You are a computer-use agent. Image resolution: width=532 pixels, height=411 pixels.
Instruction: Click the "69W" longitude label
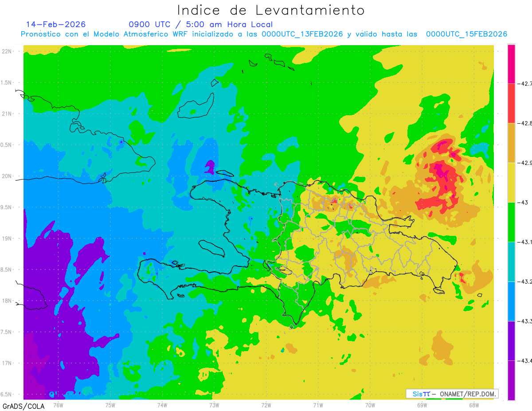(422, 405)
